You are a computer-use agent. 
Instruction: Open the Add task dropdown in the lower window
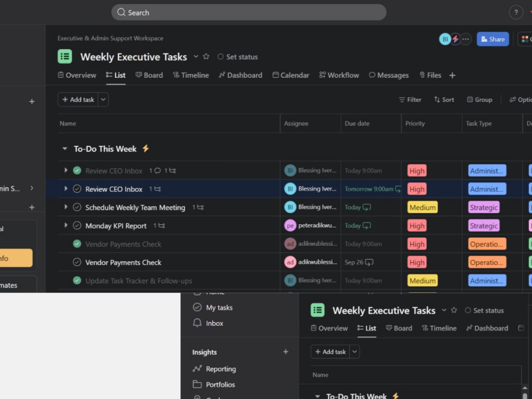354,352
